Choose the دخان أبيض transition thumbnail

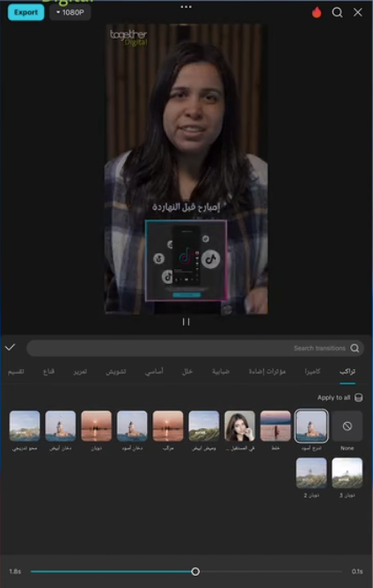point(61,426)
